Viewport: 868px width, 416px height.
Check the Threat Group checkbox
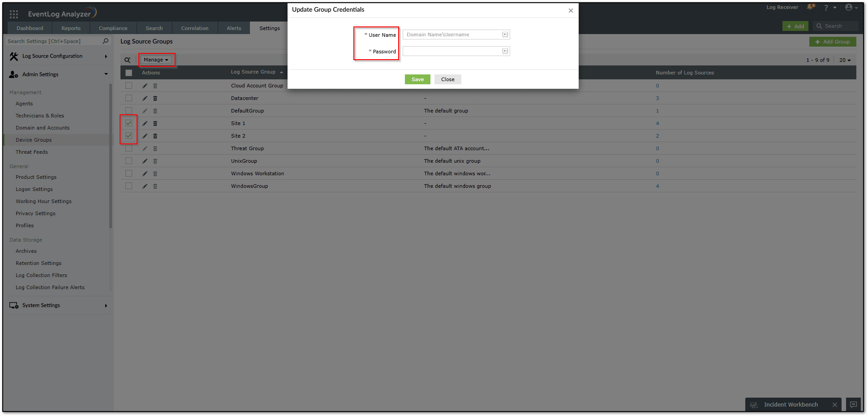pyautogui.click(x=129, y=148)
